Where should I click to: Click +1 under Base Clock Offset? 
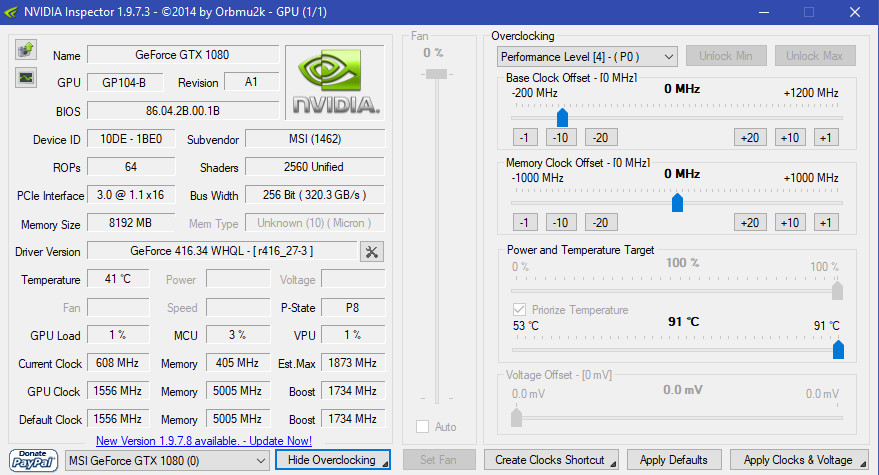tap(826, 137)
